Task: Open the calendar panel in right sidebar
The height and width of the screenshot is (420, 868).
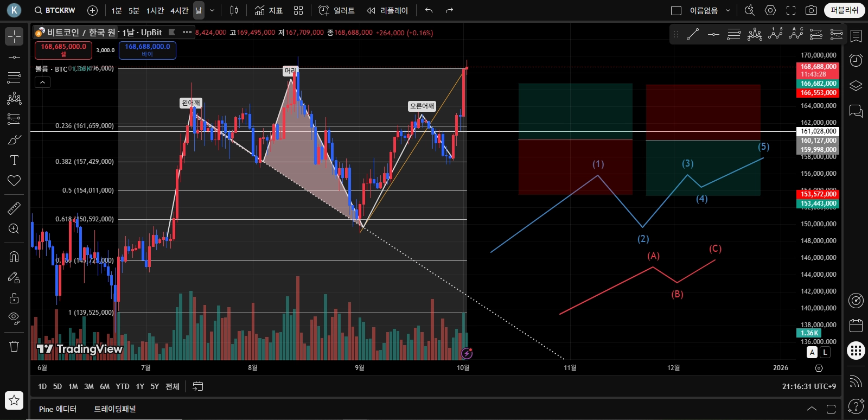Action: point(856,325)
